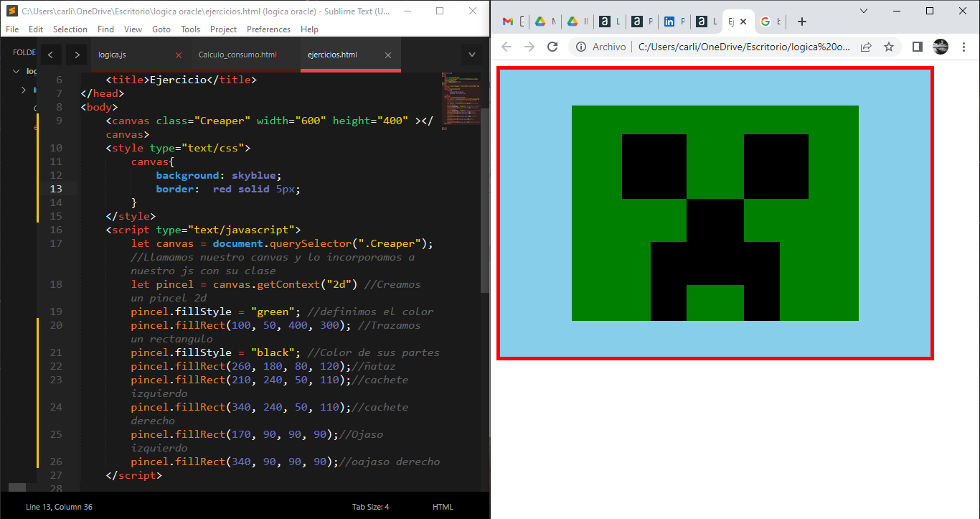The height and width of the screenshot is (519, 980).
Task: Collapse the top-level folder in the Sublime sidebar
Action: 17,71
